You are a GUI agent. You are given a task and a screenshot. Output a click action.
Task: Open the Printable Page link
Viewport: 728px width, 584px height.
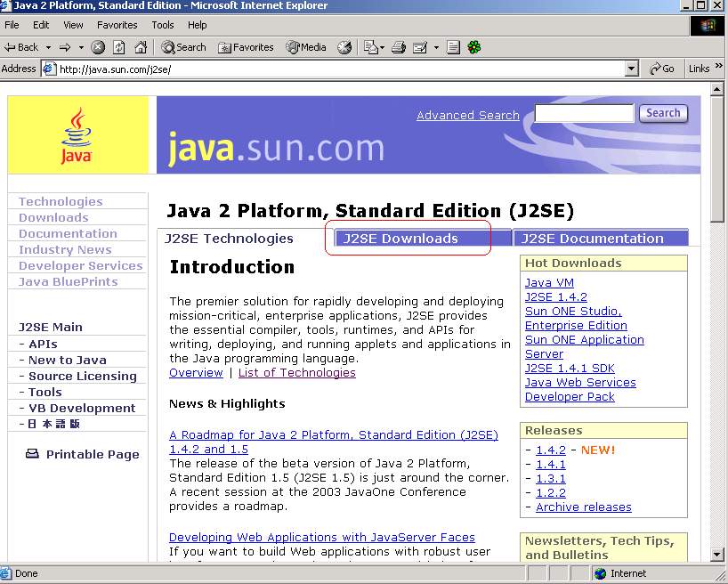[93, 454]
